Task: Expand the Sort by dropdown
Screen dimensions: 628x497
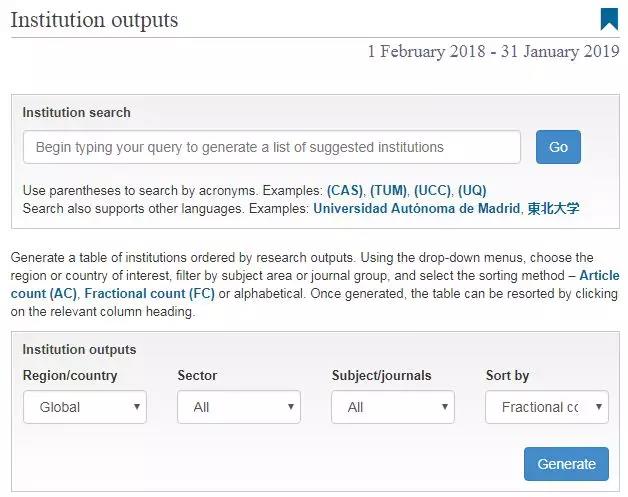Action: 547,407
